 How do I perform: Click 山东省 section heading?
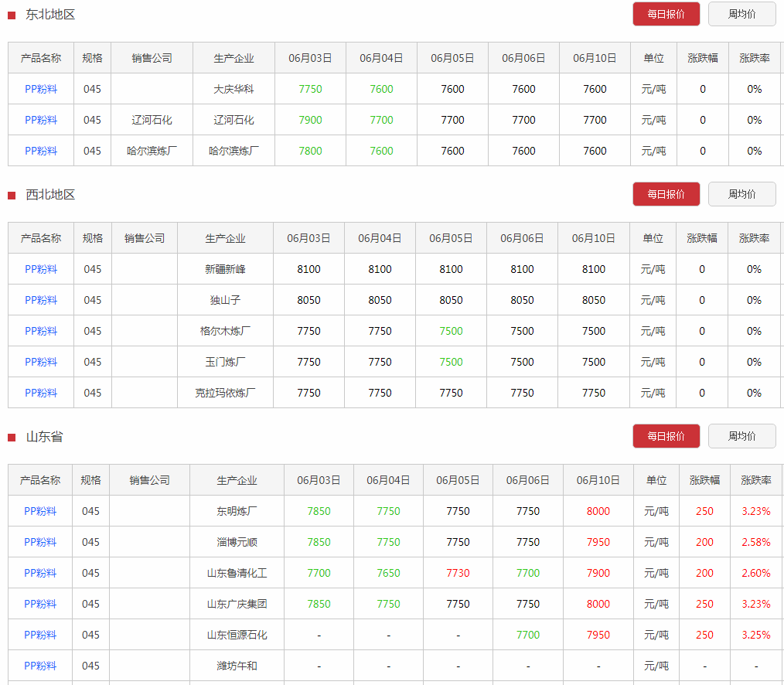tap(44, 437)
